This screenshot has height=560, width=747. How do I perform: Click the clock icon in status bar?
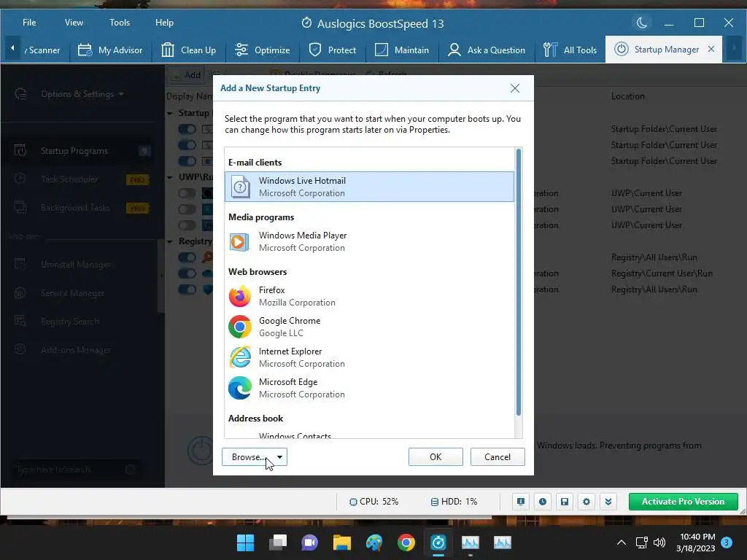(x=543, y=502)
